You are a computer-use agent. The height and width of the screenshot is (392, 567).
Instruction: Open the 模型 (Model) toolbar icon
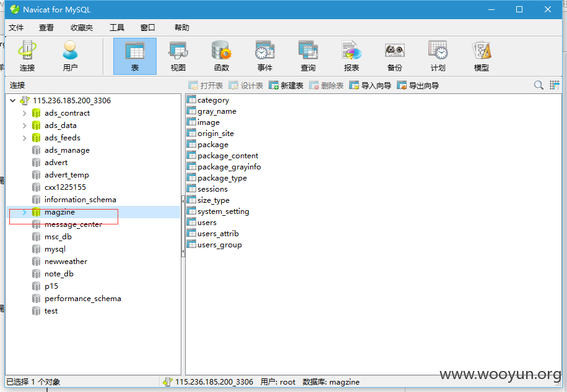pyautogui.click(x=482, y=56)
